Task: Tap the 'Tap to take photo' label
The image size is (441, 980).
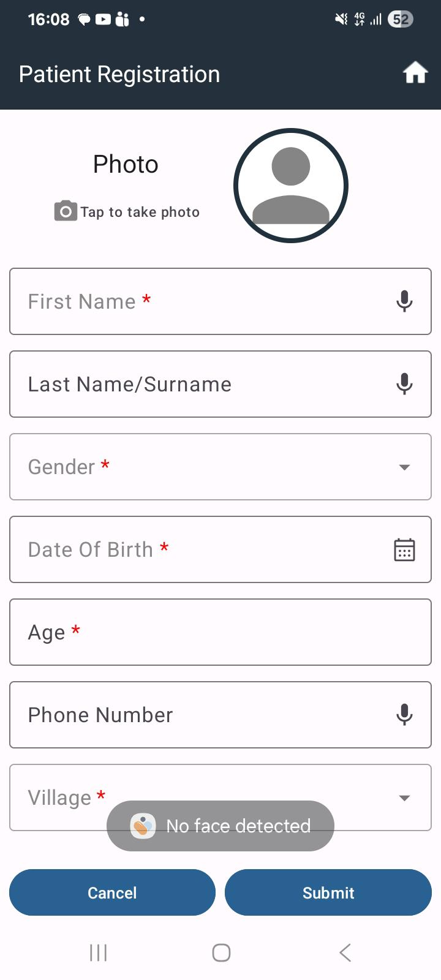Action: [x=140, y=212]
